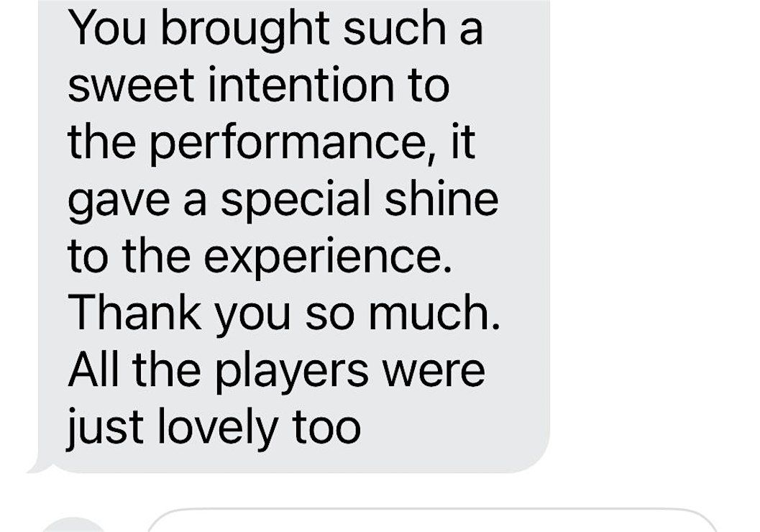Click the line "to the experience."
Image resolution: width=760 pixels, height=532 pixels.
(x=260, y=257)
